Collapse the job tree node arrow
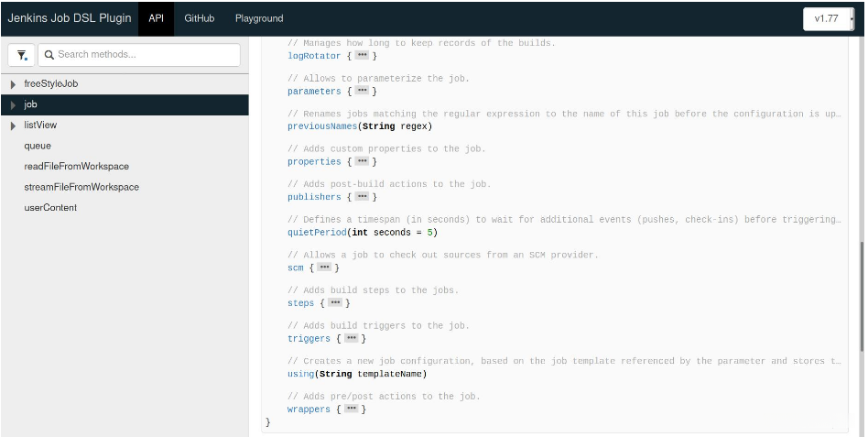The width and height of the screenshot is (868, 437). tap(14, 105)
